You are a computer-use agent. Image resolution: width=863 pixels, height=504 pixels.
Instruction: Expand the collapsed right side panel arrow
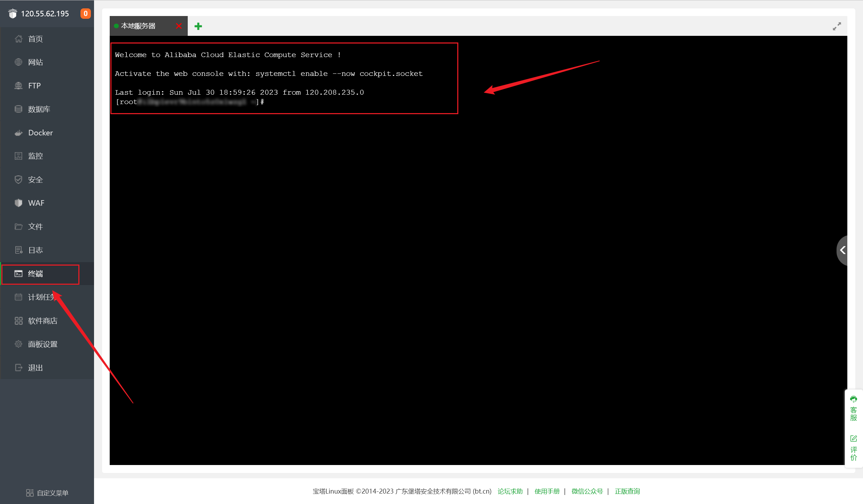[x=842, y=250]
